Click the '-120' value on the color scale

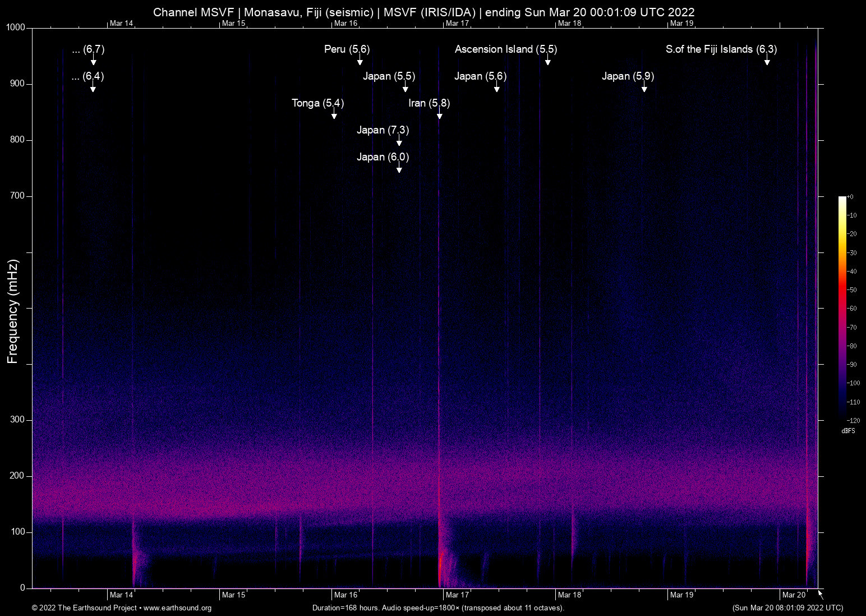click(853, 421)
